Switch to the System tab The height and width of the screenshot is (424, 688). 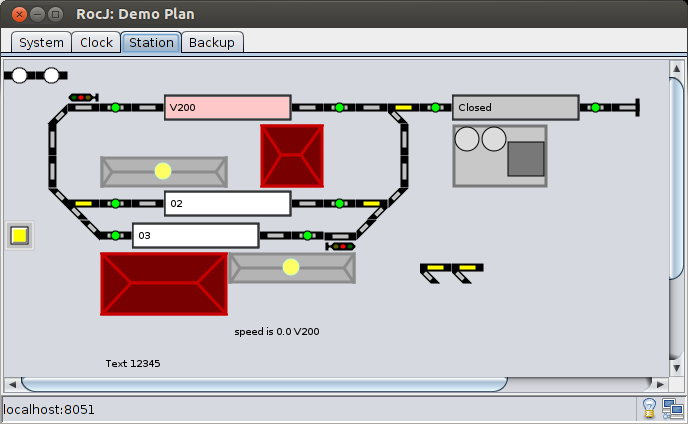point(41,42)
